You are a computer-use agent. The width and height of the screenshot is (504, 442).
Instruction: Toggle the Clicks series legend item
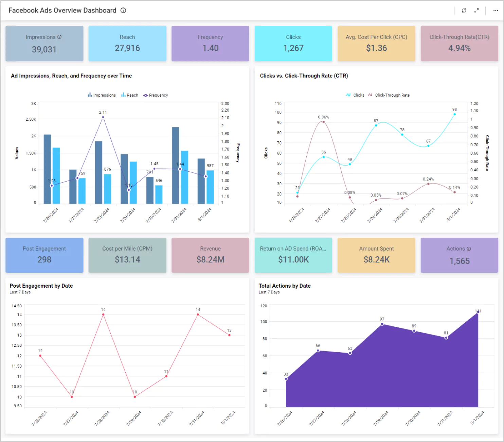coord(355,95)
